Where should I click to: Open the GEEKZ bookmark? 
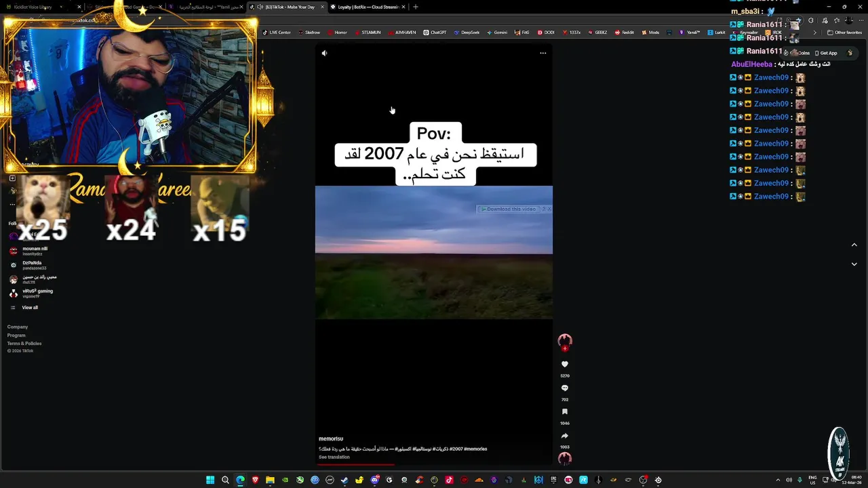tap(597, 32)
